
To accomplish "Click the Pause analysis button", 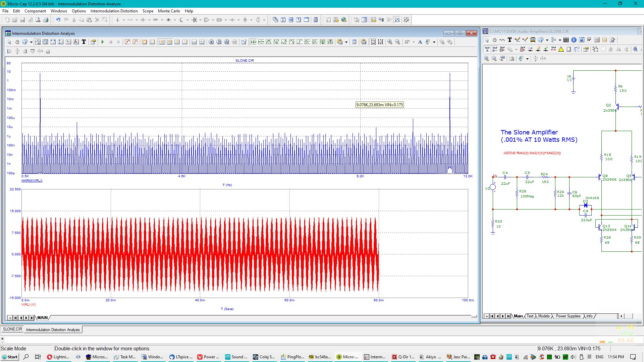I will 118,42.
